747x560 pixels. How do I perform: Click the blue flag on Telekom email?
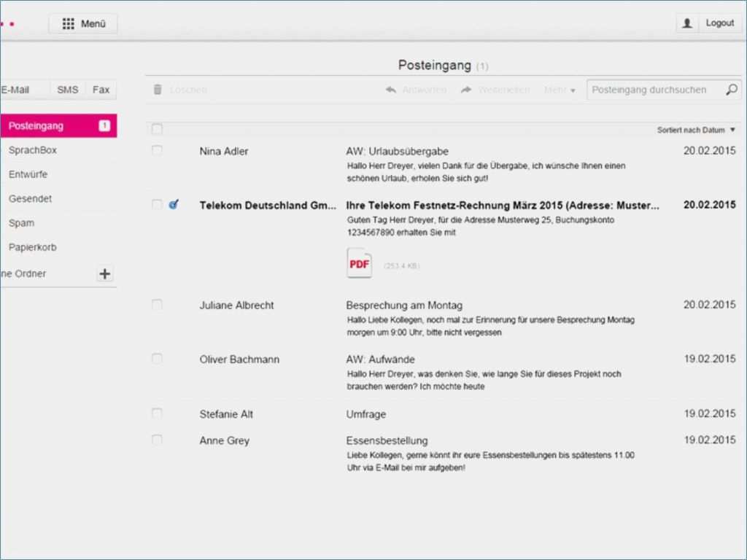tap(174, 205)
